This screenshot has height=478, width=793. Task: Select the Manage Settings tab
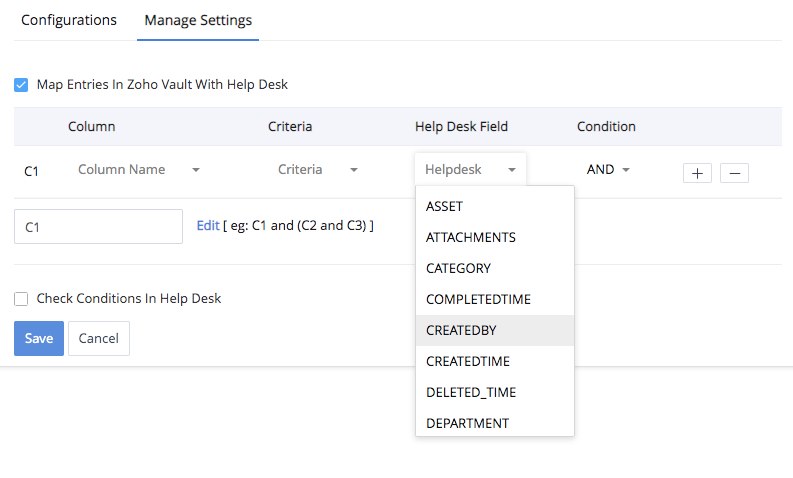(x=198, y=20)
